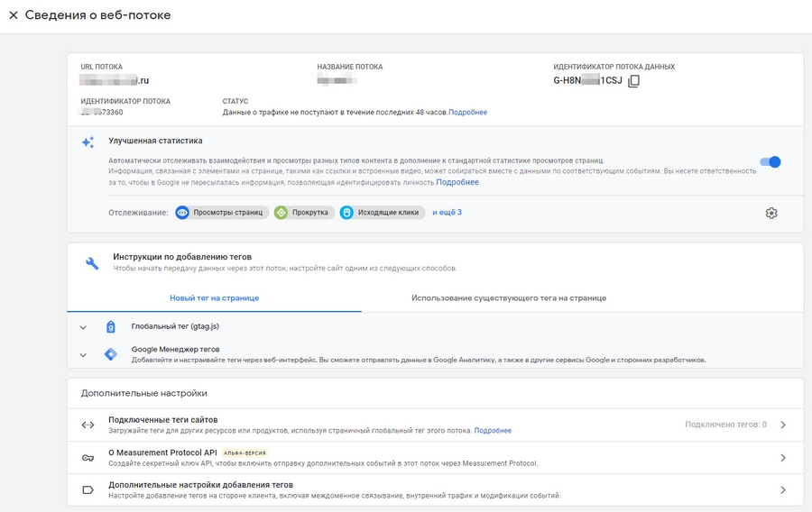The image size is (812, 512).
Task: Open Подключенные теги сайтов settings
Action: tap(435, 425)
